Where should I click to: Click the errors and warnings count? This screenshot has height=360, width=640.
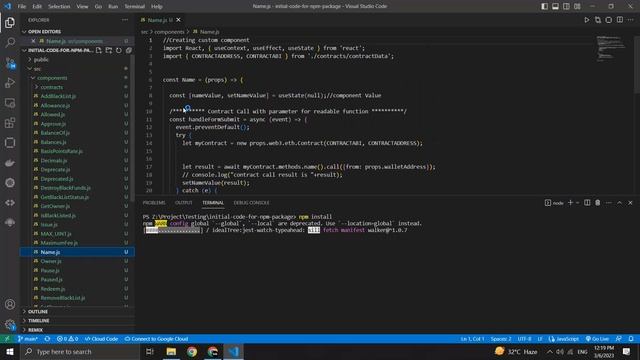[x=67, y=339]
